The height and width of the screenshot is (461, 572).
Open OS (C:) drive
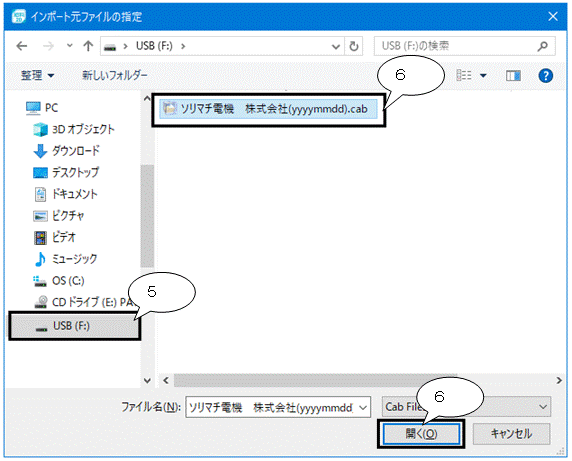pos(68,280)
